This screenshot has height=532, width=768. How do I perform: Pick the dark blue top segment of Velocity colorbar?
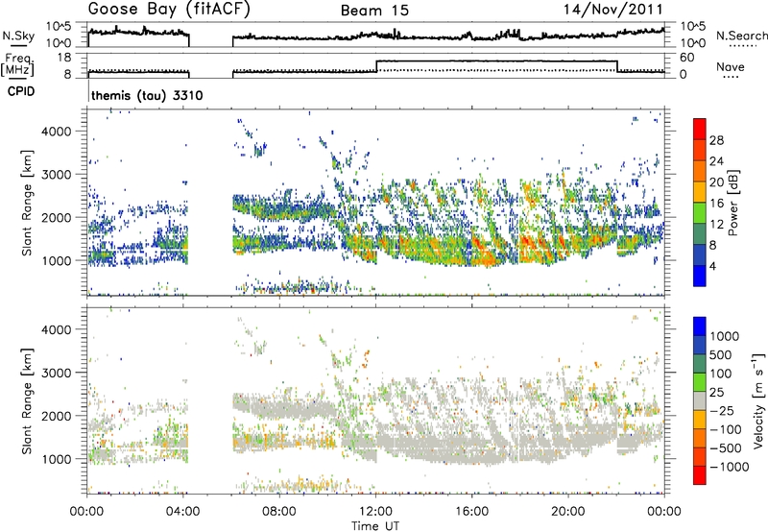tap(700, 326)
